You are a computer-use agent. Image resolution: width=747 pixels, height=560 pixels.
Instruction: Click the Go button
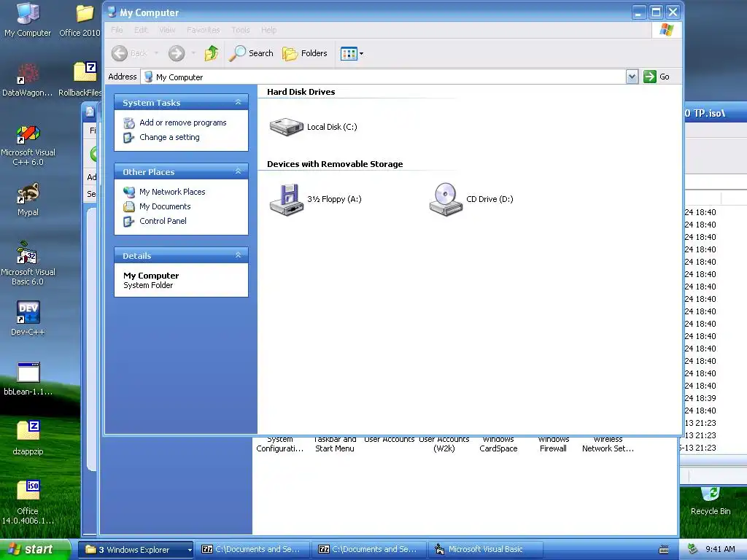tap(657, 77)
